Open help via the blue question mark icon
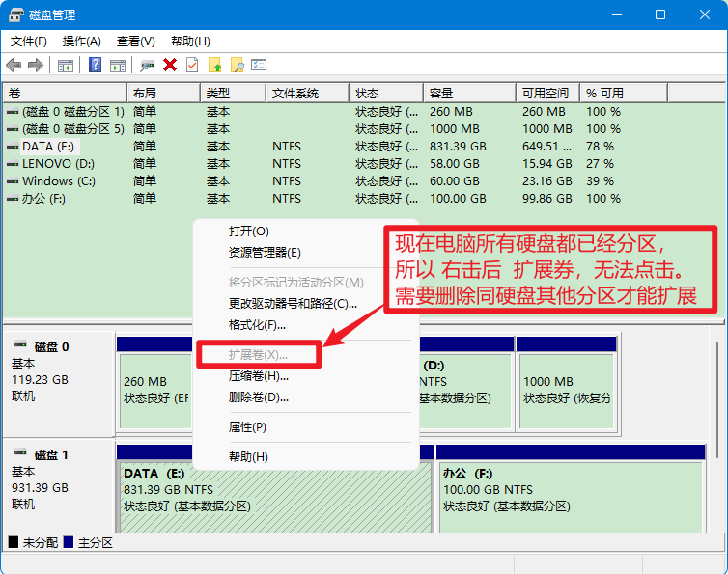Image resolution: width=728 pixels, height=574 pixels. tap(95, 65)
